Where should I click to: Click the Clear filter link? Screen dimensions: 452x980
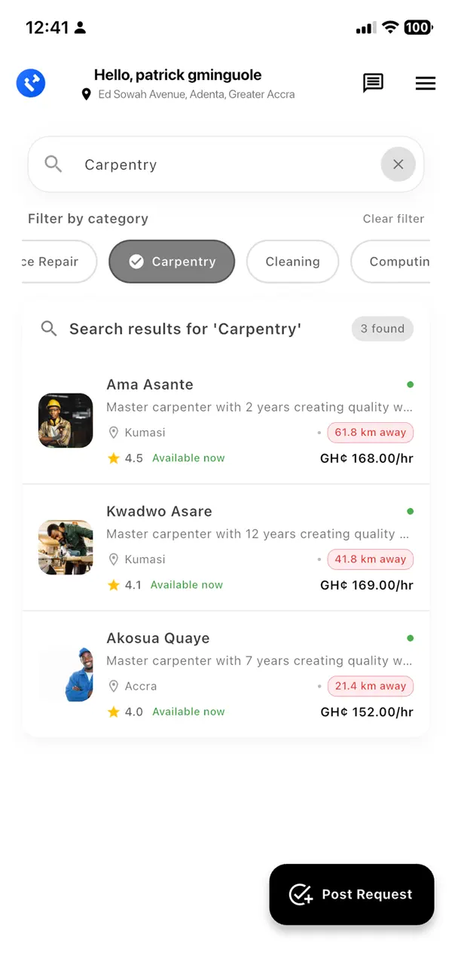(x=393, y=219)
